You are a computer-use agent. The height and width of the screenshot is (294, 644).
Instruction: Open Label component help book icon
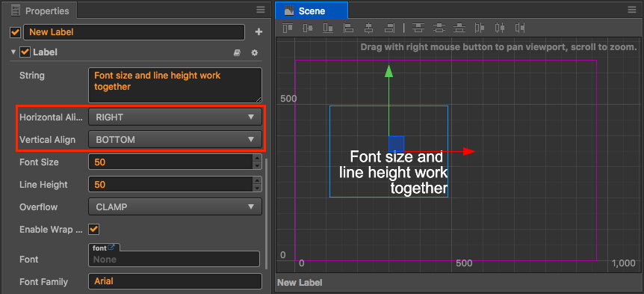[x=237, y=52]
